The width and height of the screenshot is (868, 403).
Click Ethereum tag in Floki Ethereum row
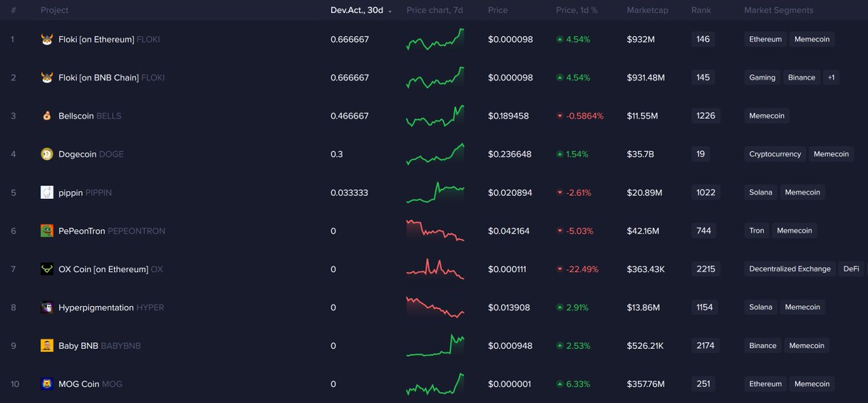point(765,39)
